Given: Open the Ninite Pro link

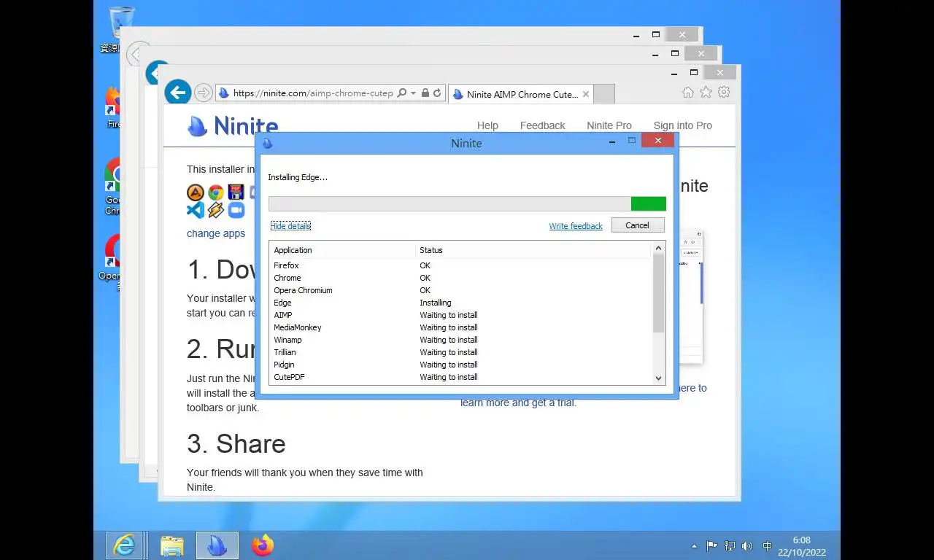Looking at the screenshot, I should pos(609,125).
